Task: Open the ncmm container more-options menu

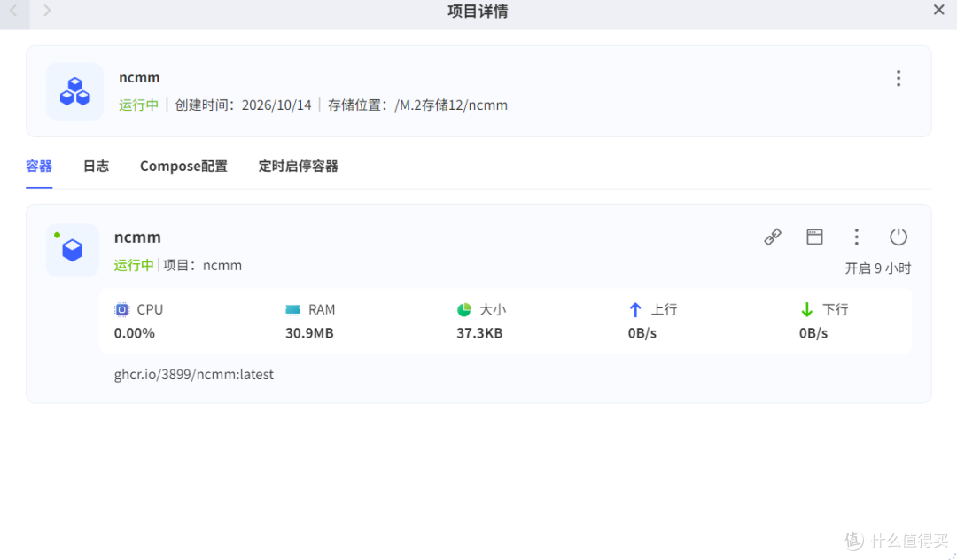Action: [x=856, y=237]
